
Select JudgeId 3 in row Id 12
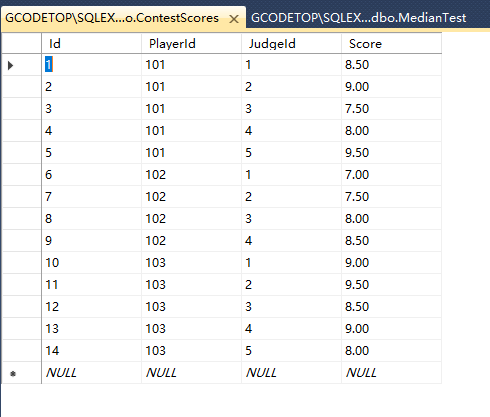pos(292,307)
